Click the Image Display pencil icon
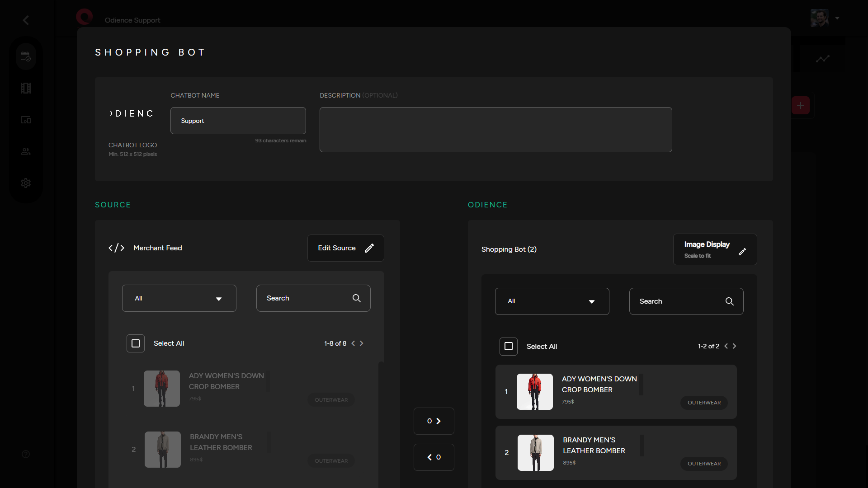This screenshot has width=868, height=488. (x=742, y=252)
